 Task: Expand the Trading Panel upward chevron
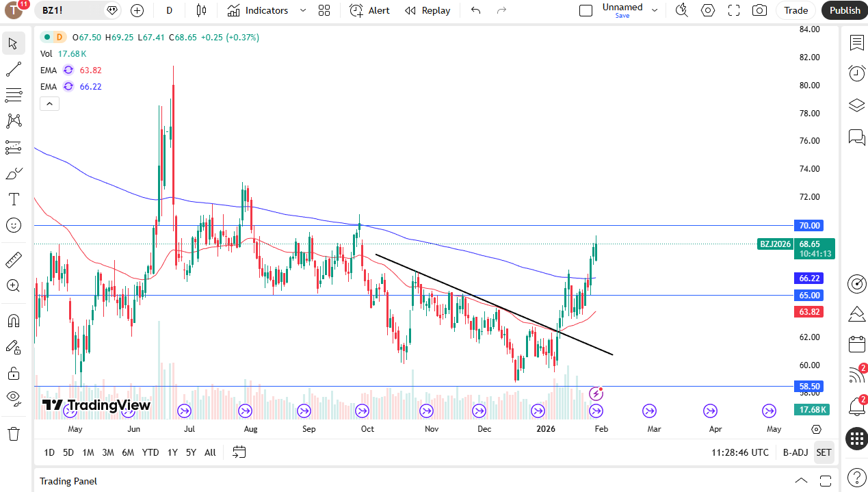click(x=801, y=480)
